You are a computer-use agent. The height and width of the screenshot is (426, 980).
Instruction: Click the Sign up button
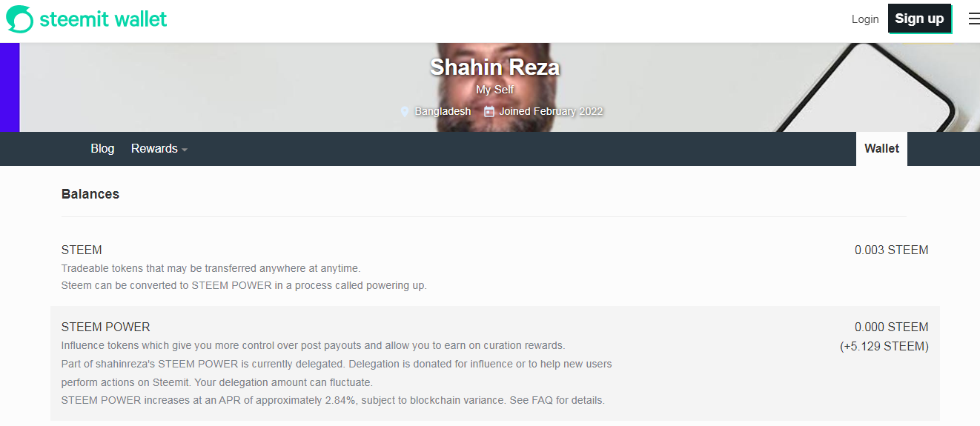919,19
